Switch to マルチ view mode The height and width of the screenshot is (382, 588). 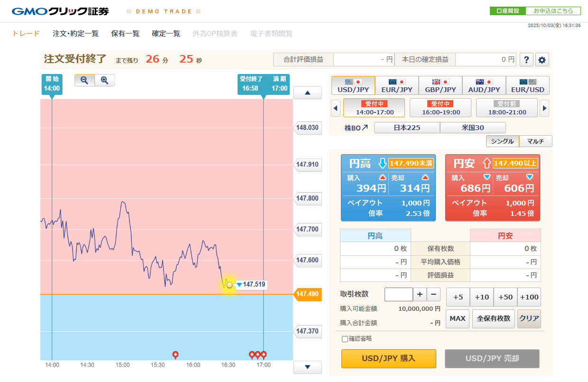point(535,141)
